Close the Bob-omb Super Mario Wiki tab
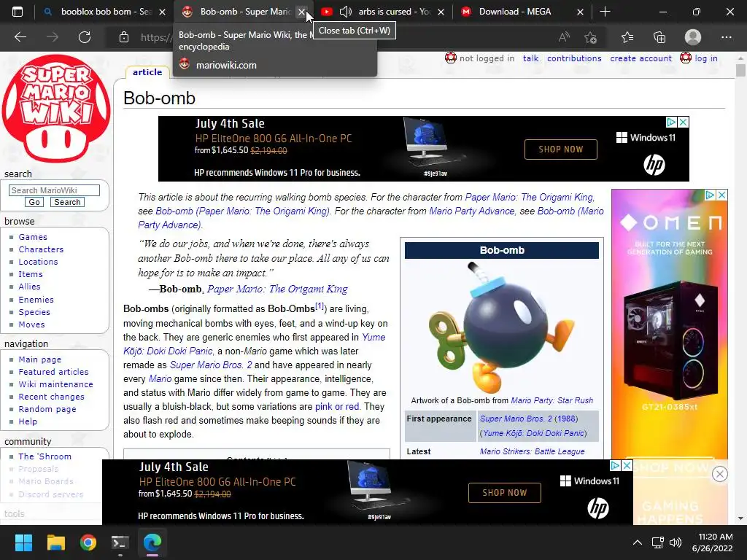 [301, 12]
